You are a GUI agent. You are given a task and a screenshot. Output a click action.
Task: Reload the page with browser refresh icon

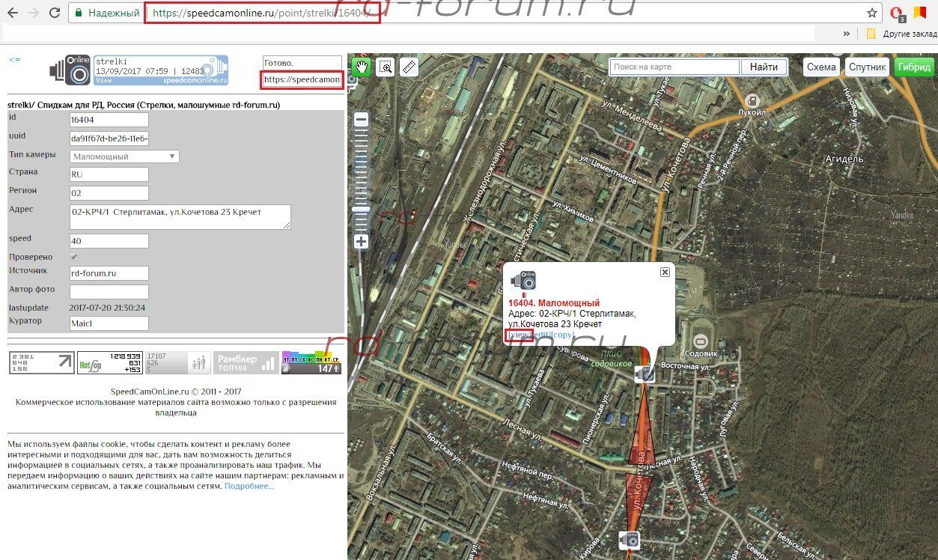55,13
